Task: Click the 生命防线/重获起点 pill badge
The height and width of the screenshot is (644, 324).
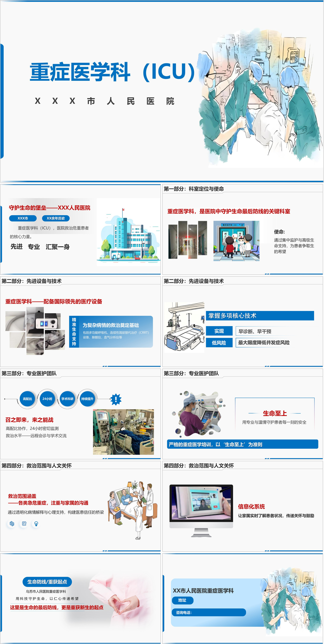Action: pyautogui.click(x=47, y=582)
